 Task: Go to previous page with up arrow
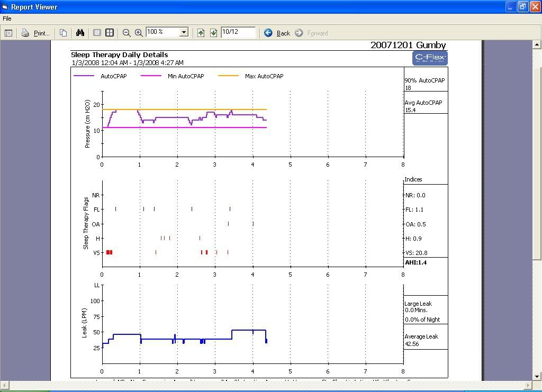201,33
